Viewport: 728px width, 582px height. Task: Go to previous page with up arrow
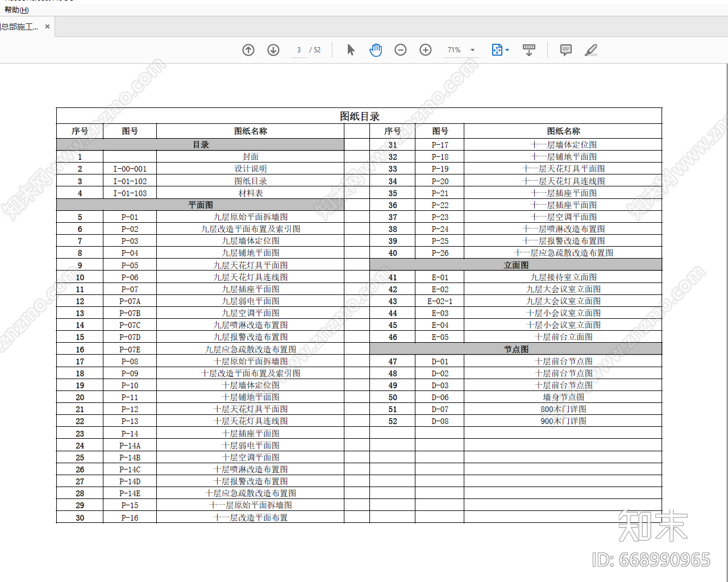pyautogui.click(x=248, y=50)
